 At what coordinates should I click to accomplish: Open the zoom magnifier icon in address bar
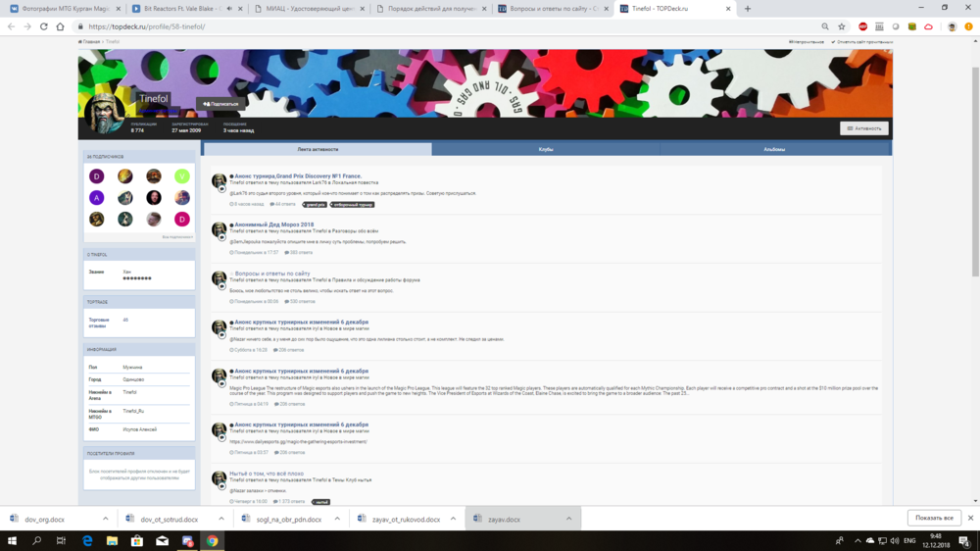[825, 26]
